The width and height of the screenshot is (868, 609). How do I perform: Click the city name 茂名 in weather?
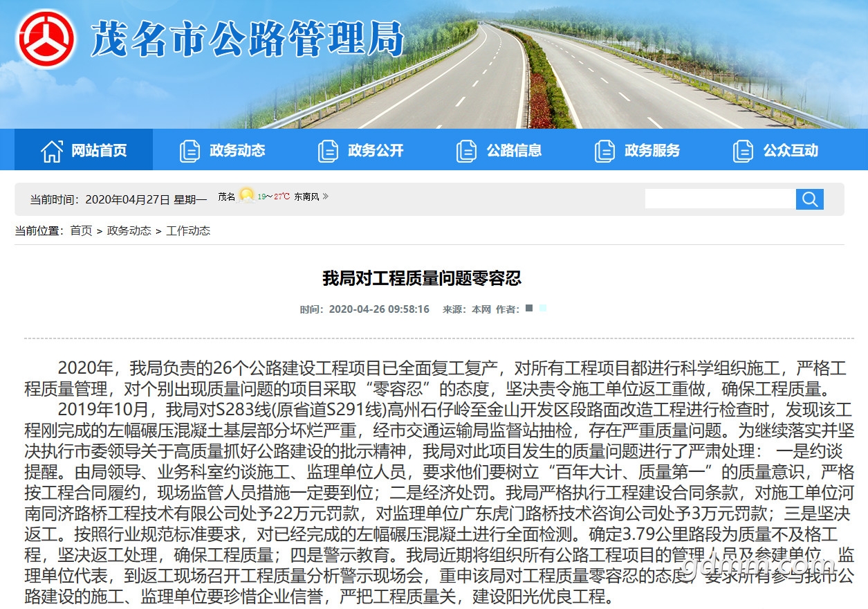tap(227, 197)
